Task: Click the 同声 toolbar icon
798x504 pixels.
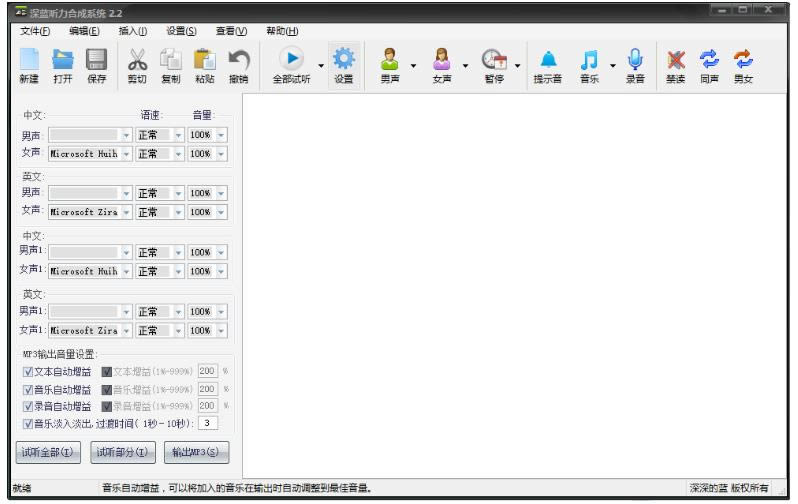Action: coord(709,66)
